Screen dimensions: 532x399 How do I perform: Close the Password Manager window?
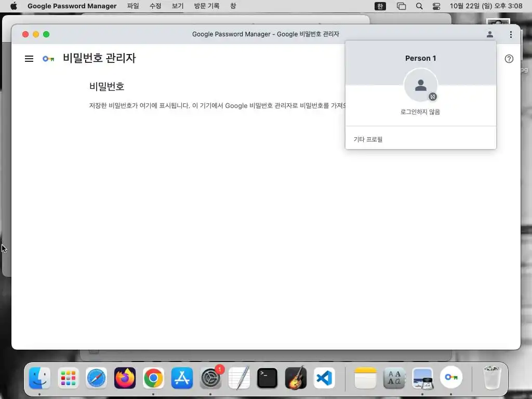pos(25,34)
